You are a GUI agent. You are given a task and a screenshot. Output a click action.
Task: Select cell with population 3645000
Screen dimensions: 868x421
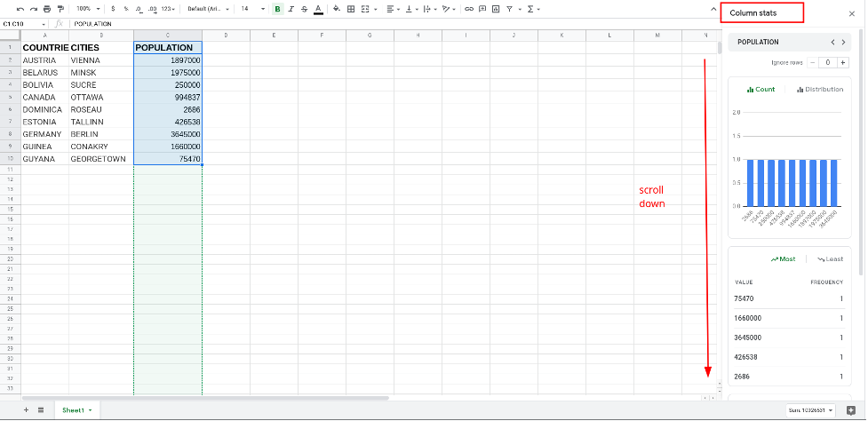168,134
